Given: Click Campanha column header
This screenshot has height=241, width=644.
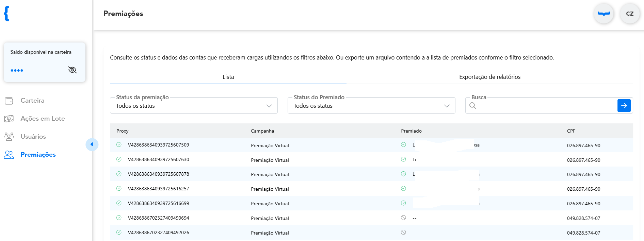Looking at the screenshot, I should coord(262,131).
